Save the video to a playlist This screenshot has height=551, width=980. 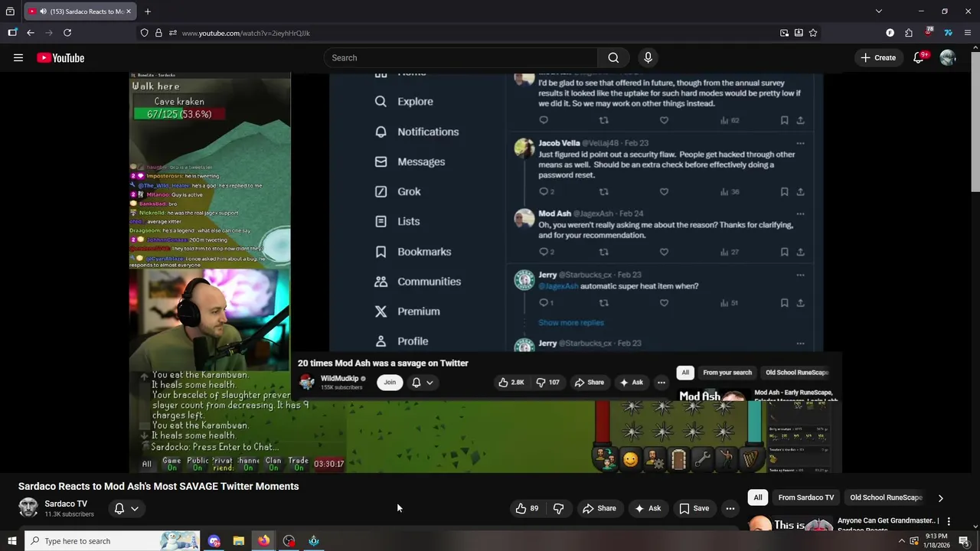(x=694, y=508)
